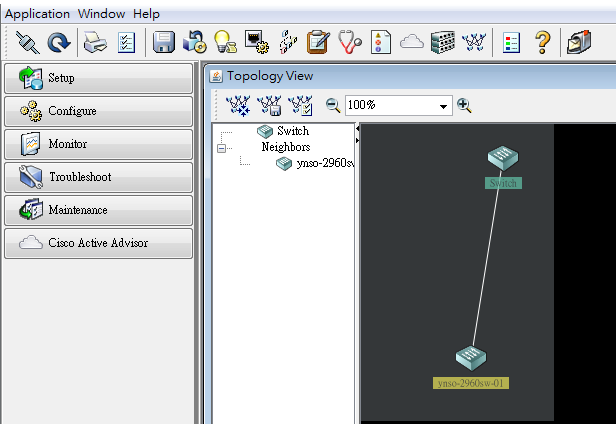Open the Setup sidebar section
The height and width of the screenshot is (424, 616).
pos(99,78)
